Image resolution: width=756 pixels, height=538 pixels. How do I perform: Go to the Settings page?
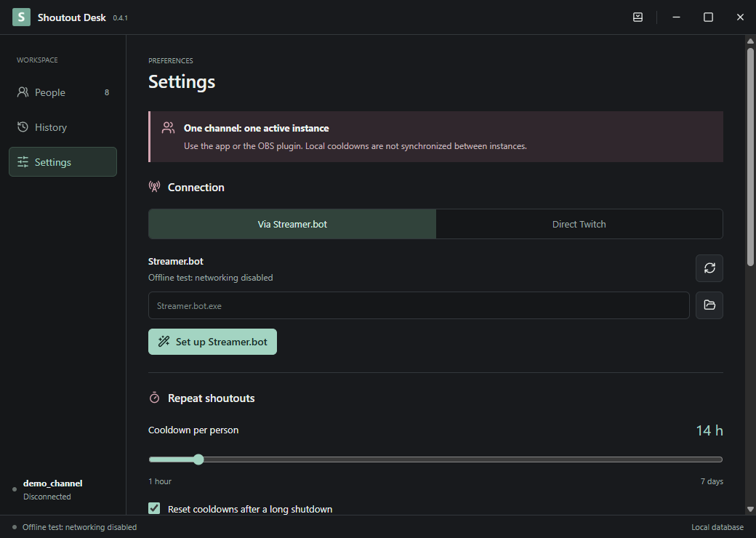pos(63,162)
